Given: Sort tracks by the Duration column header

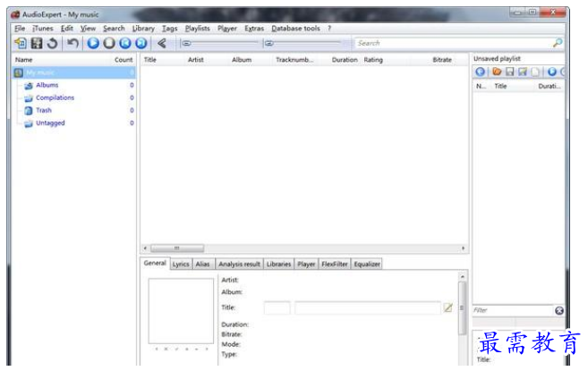Looking at the screenshot, I should (345, 60).
